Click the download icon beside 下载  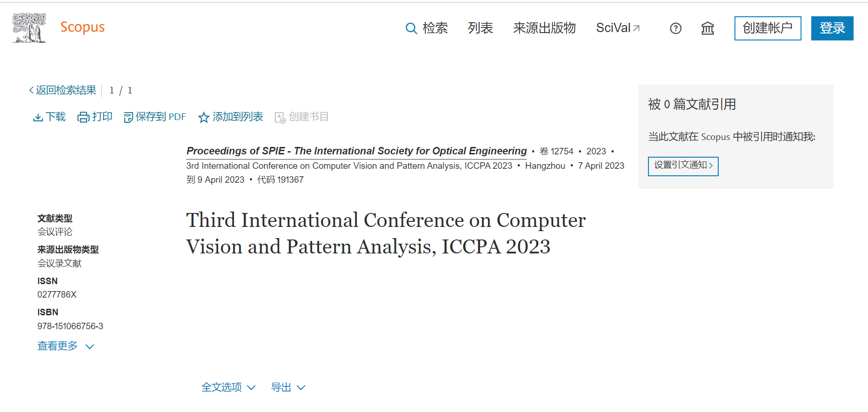coord(38,117)
